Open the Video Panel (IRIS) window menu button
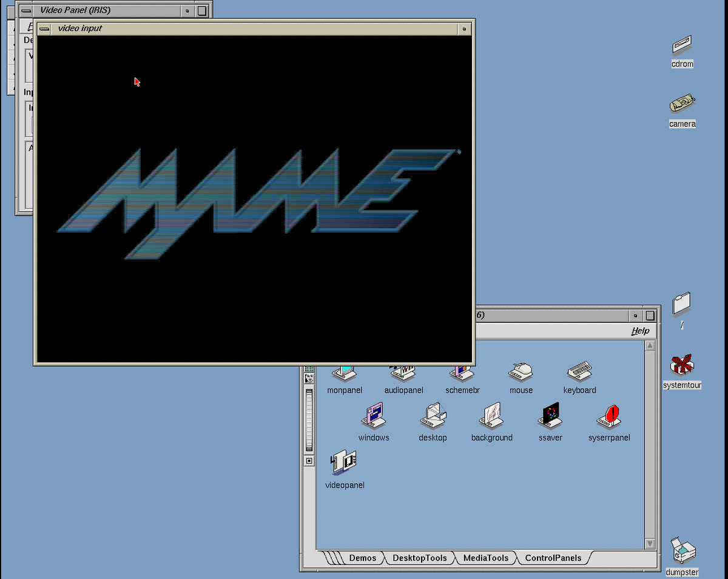Viewport: 728px width, 579px height. (x=26, y=10)
